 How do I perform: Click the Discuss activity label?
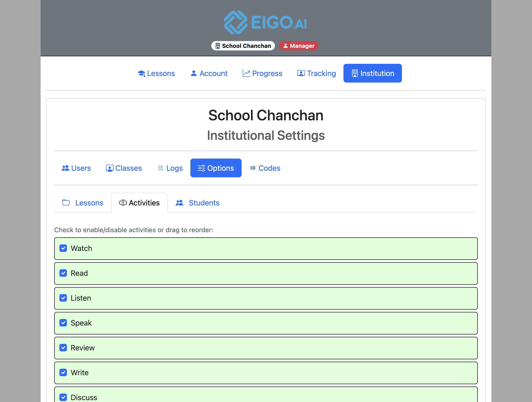click(84, 397)
